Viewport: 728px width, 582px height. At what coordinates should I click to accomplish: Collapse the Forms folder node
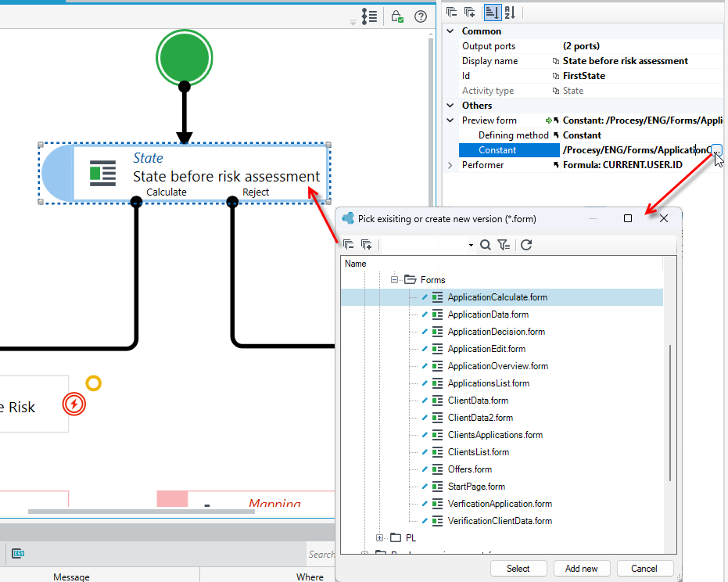[x=394, y=279]
